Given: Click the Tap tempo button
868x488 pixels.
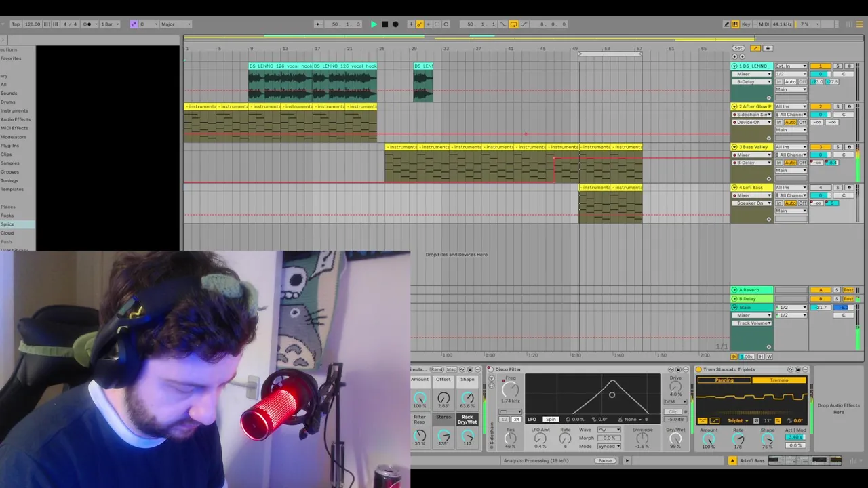Looking at the screenshot, I should [x=16, y=24].
